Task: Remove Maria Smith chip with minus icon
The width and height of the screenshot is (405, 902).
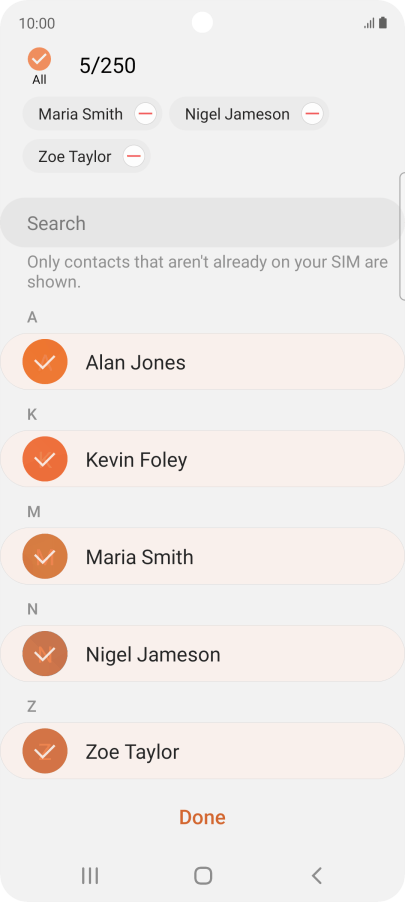Action: click(x=146, y=114)
